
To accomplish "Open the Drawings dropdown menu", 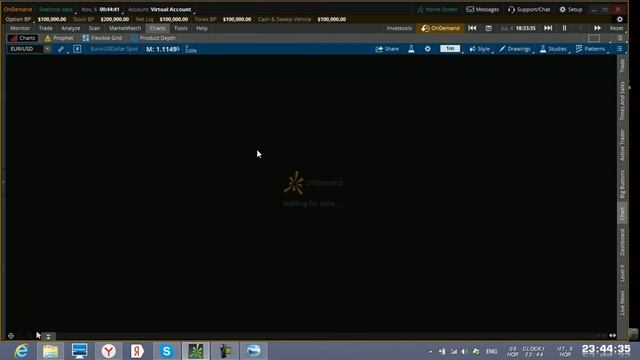I will pyautogui.click(x=515, y=49).
